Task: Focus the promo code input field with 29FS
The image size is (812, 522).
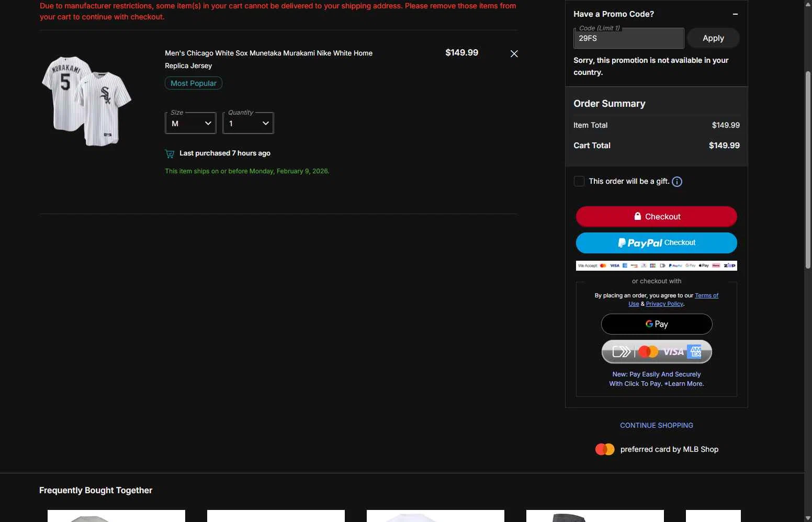Action: (629, 38)
